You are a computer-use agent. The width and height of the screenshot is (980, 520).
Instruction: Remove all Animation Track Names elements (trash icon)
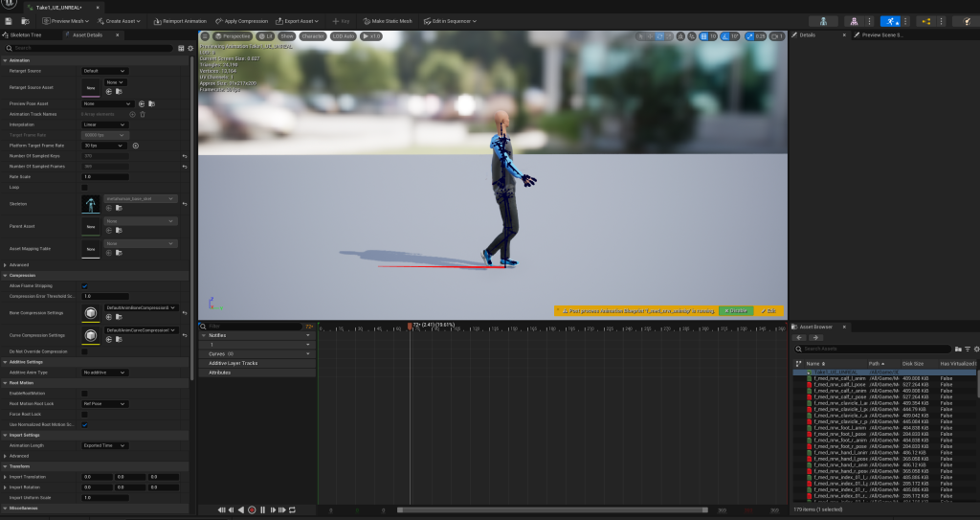click(143, 115)
